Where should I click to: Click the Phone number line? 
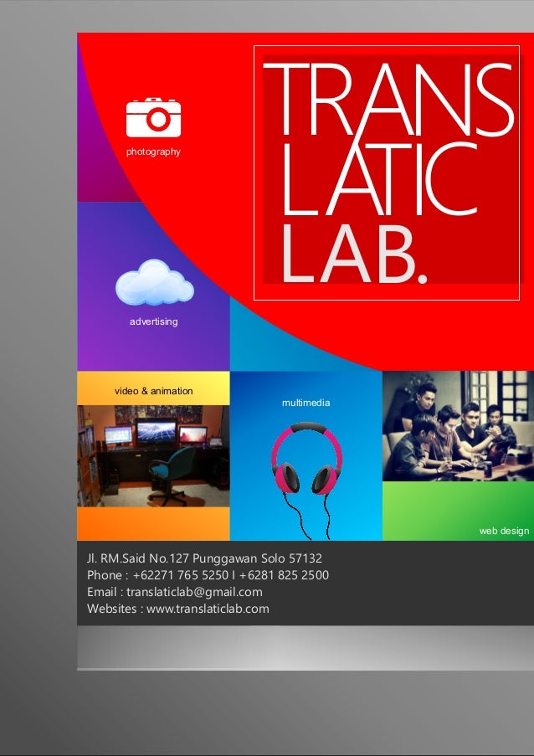click(208, 575)
